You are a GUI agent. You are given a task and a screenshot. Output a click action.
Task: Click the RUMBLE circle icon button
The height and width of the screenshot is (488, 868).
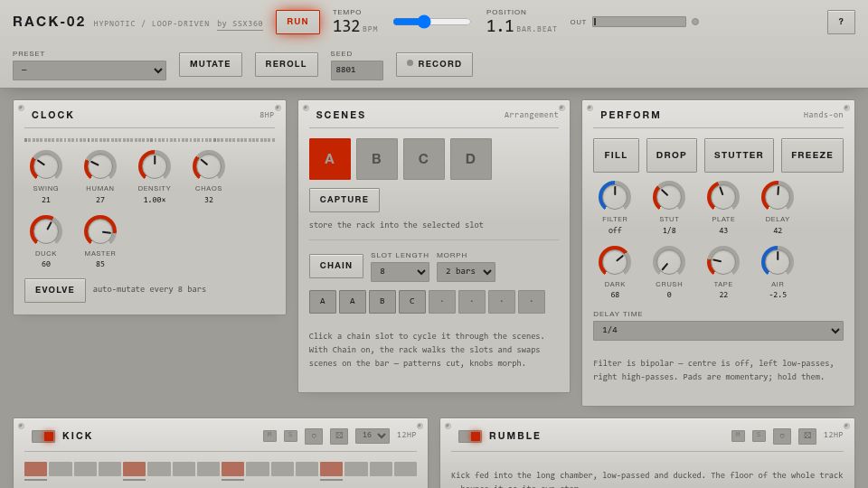[x=782, y=436]
